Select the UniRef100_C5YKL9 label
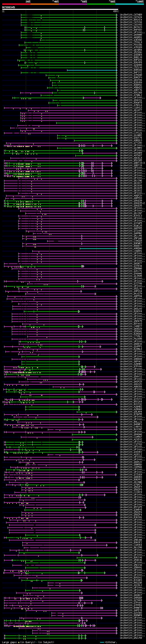 pyautogui.click(x=131, y=42)
